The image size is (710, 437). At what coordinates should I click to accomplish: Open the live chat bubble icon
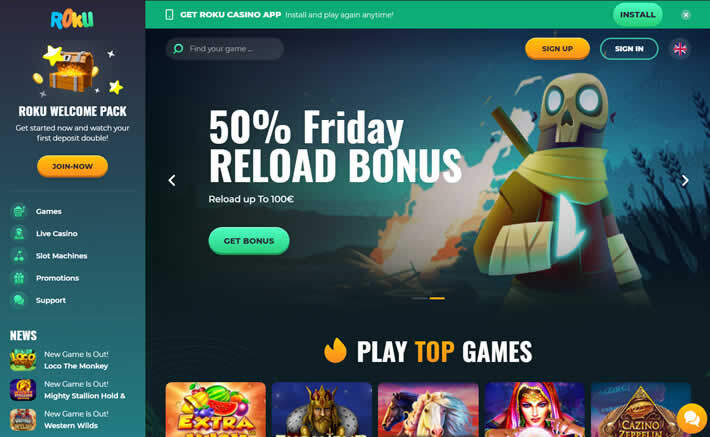coord(692,418)
